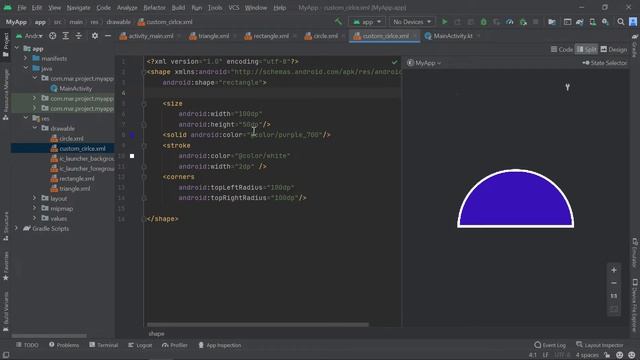The width and height of the screenshot is (640, 360).
Task: Click the State Selector
Action: coord(604,63)
